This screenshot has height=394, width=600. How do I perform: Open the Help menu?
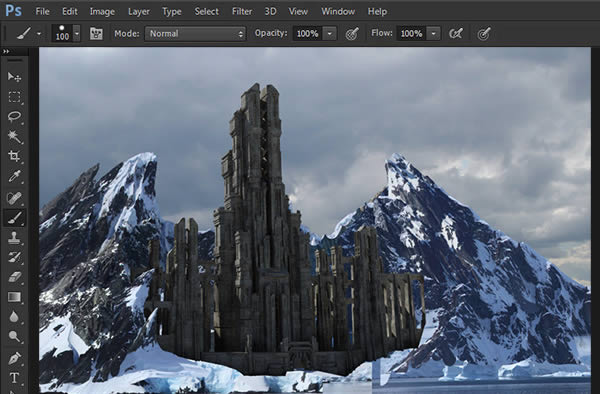pos(377,11)
